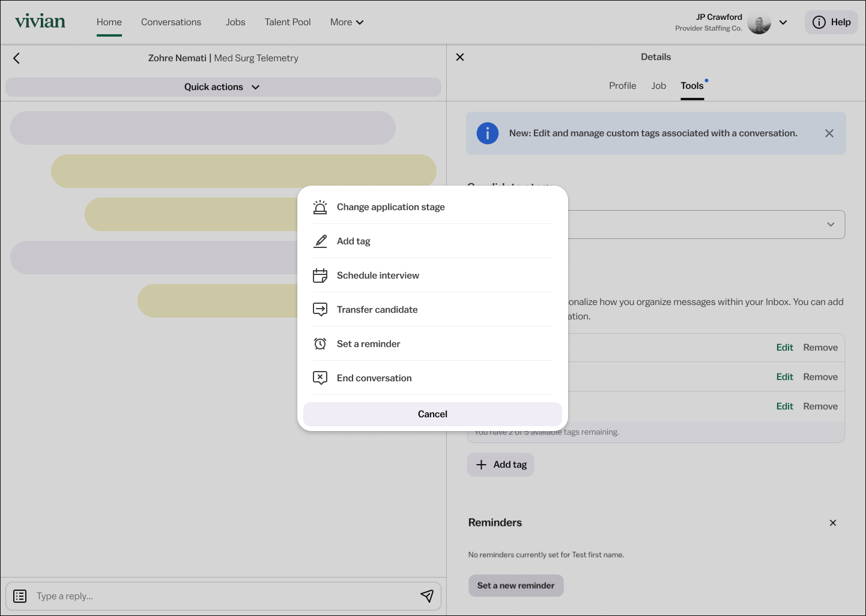Screen dimensions: 866x616
Task: Go to the Home nav item
Action: point(109,22)
